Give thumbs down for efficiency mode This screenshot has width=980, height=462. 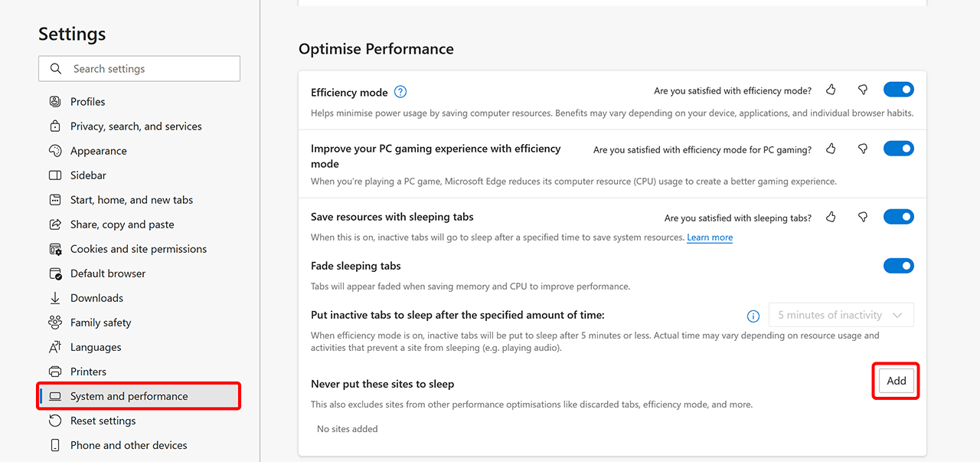(863, 90)
